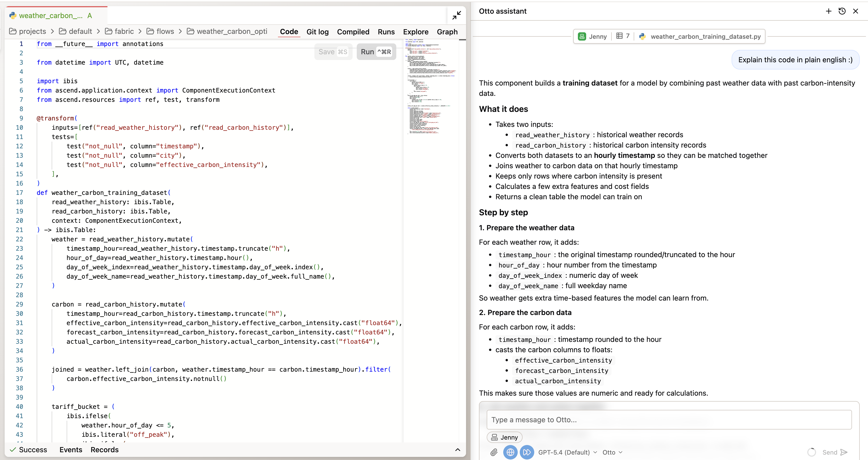The width and height of the screenshot is (868, 460).
Task: Expand the bottom panel with up chevron
Action: (x=458, y=450)
